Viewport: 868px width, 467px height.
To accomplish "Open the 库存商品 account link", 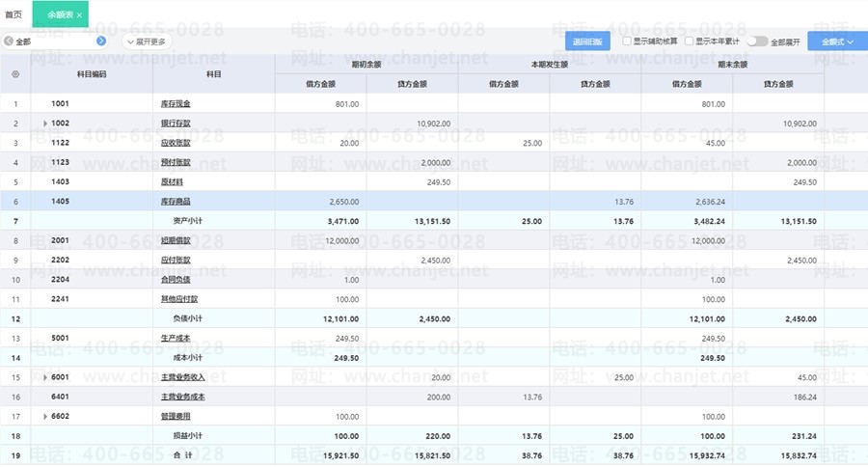I will (176, 201).
